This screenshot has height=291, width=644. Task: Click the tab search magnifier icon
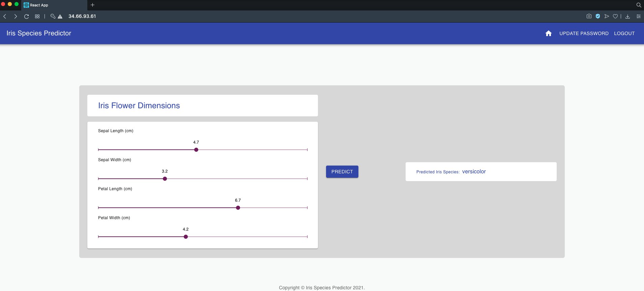point(639,5)
